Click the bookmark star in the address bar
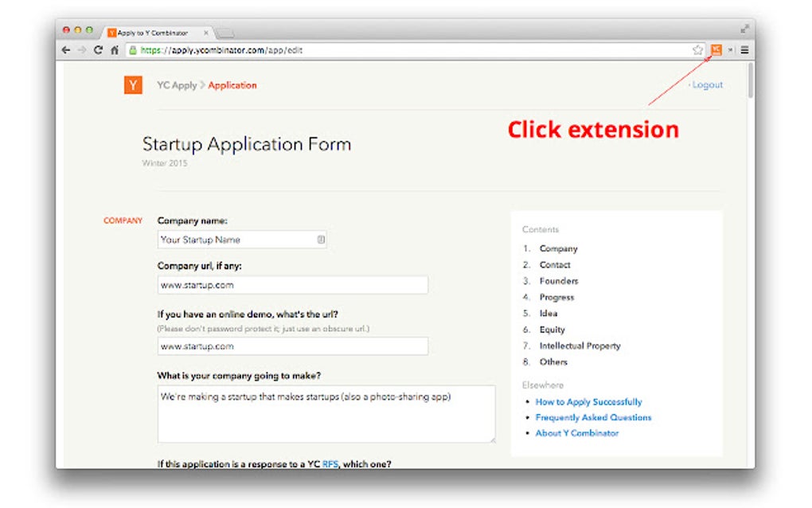This screenshot has width=812, height=508. coord(697,49)
